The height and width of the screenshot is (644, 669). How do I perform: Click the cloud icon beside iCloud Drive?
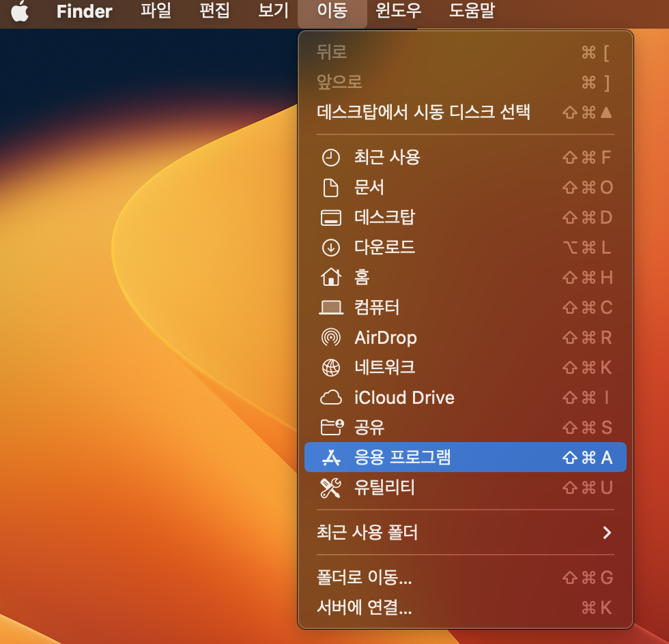(332, 398)
